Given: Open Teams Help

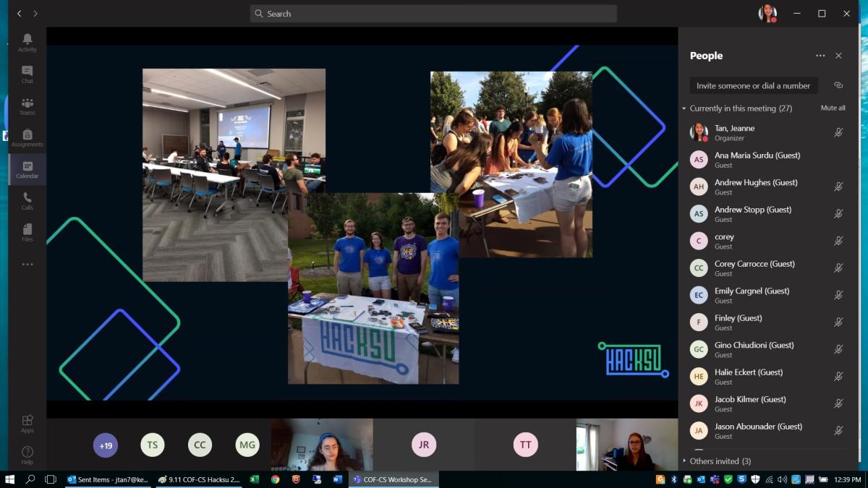Looking at the screenshot, I should click(x=27, y=455).
